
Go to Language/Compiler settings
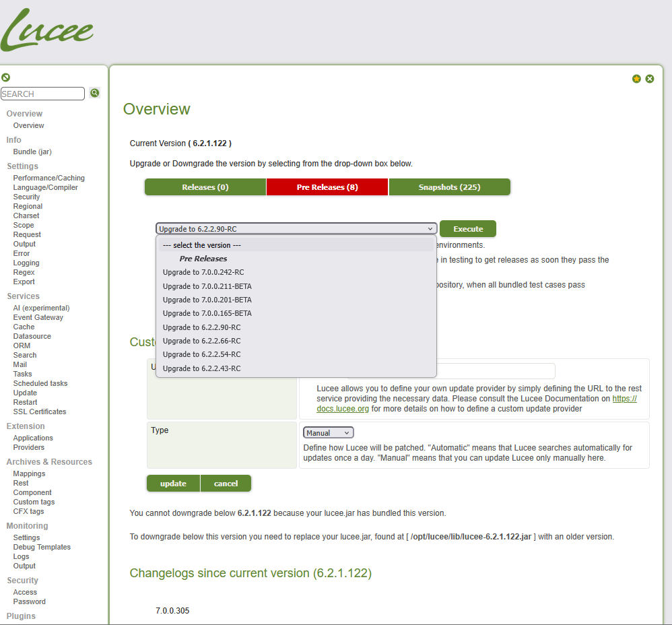tap(45, 187)
